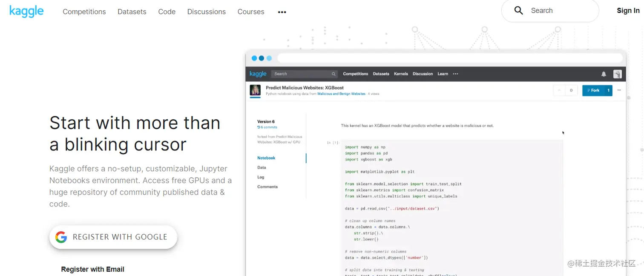Click the Fork button in preview
Viewport: 644px width, 276px height.
(593, 90)
